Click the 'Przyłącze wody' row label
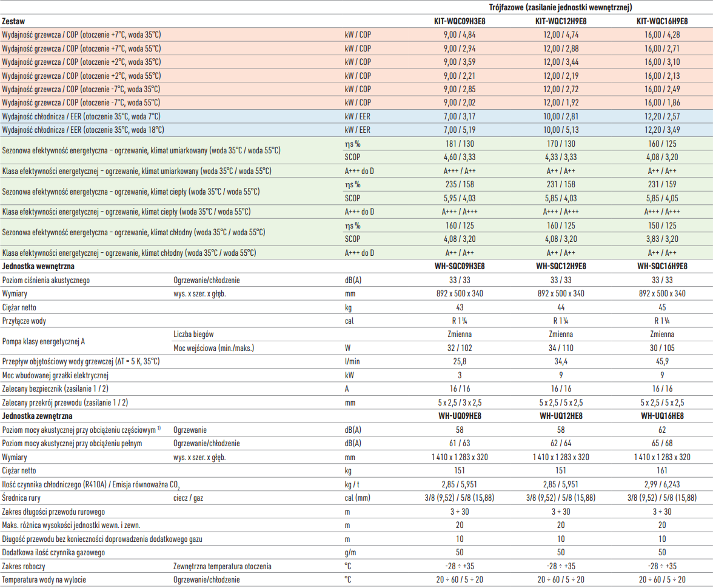713x588 pixels. [x=24, y=321]
